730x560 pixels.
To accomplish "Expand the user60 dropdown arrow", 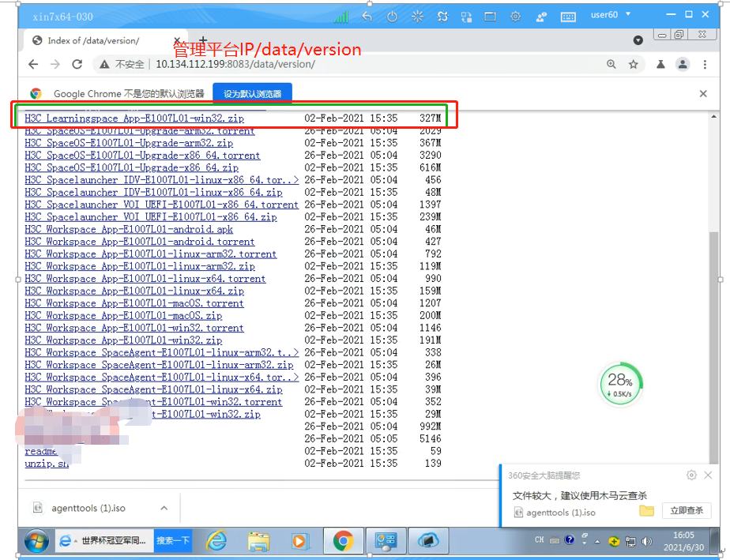I will (x=628, y=14).
